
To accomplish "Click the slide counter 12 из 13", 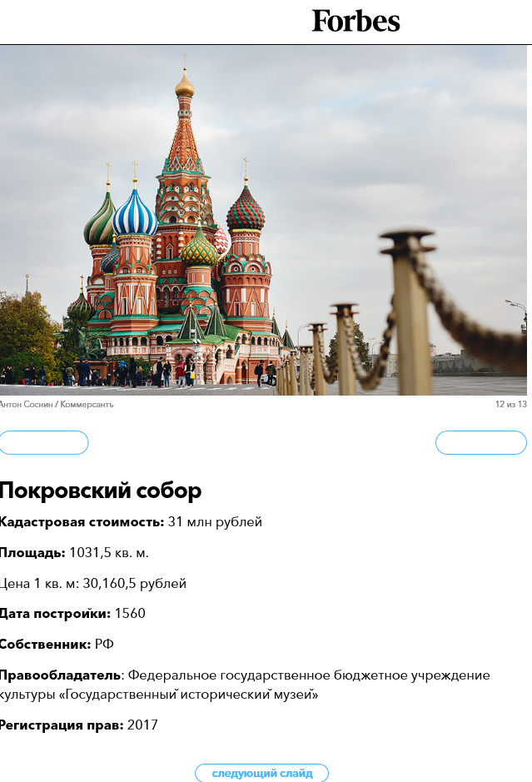I will click(511, 405).
